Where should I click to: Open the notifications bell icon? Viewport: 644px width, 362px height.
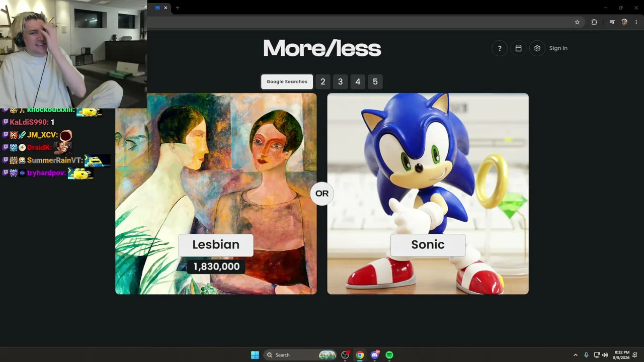click(x=635, y=355)
